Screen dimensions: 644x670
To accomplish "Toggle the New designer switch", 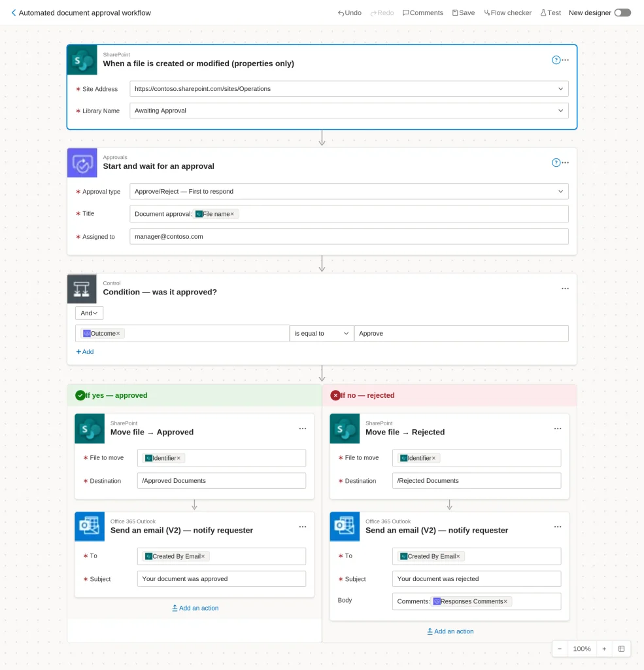I will point(622,13).
